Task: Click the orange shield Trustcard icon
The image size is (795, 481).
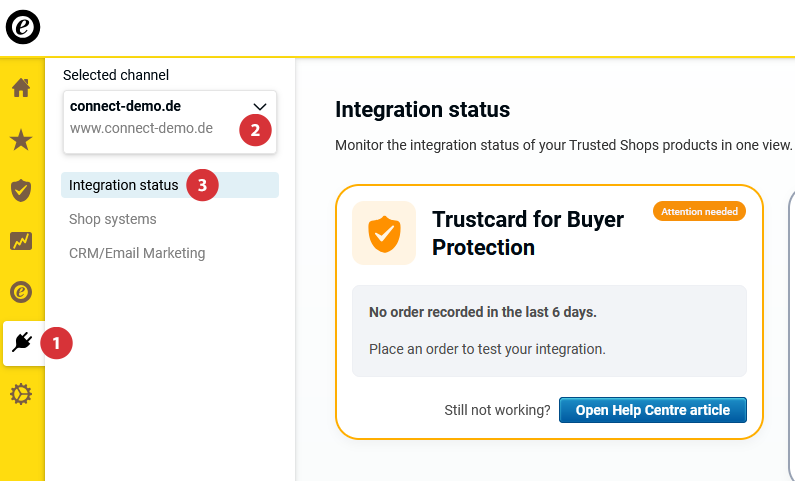Action: pos(384,233)
